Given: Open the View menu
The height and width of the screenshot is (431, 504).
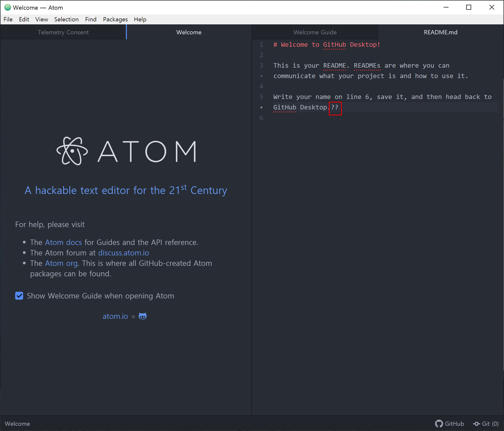Looking at the screenshot, I should point(42,19).
